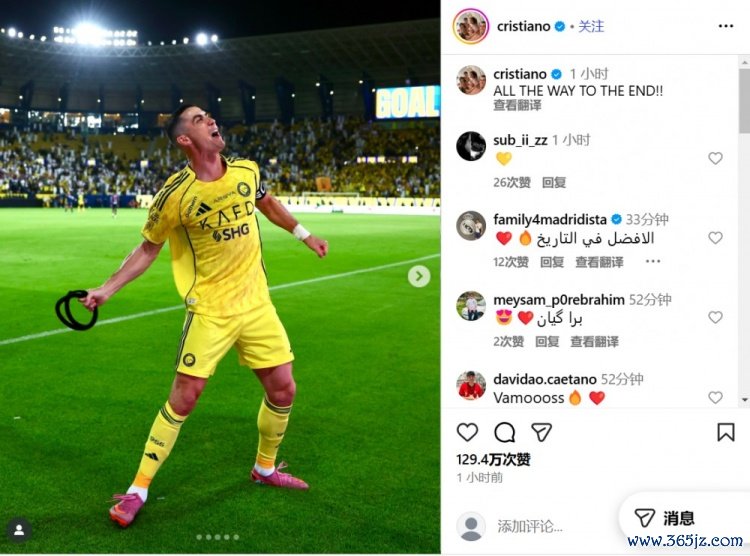
Task: Click the comments panel scrollbar thumb
Action: (x=744, y=100)
